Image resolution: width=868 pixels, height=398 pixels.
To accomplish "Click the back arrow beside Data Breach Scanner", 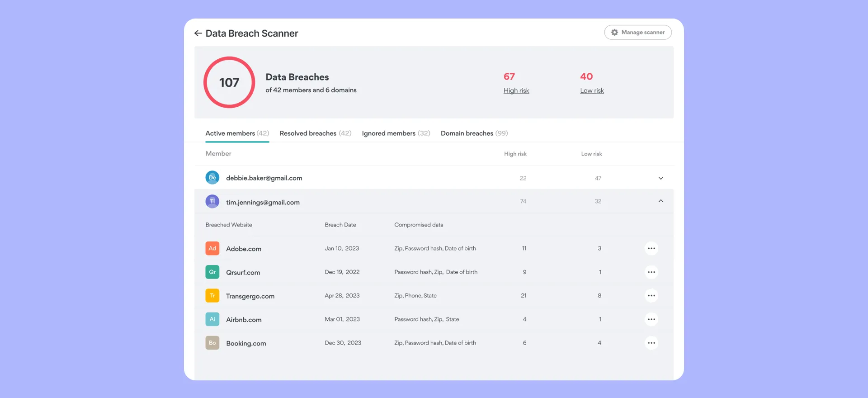I will (x=198, y=33).
